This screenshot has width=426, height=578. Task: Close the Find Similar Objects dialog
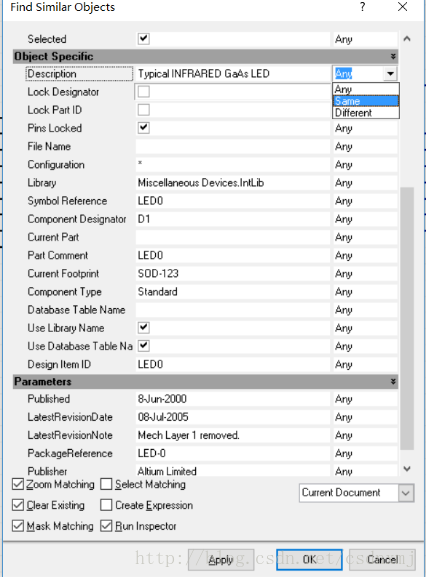402,7
